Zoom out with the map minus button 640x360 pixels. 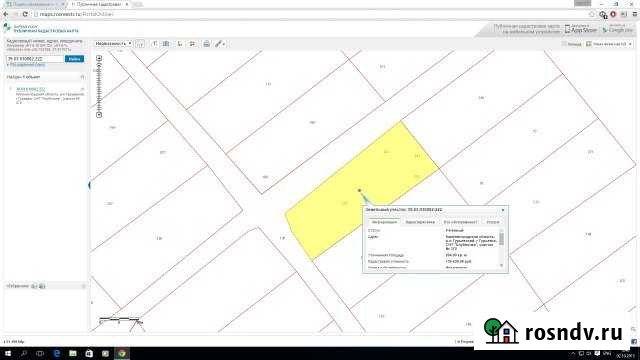tap(99, 115)
